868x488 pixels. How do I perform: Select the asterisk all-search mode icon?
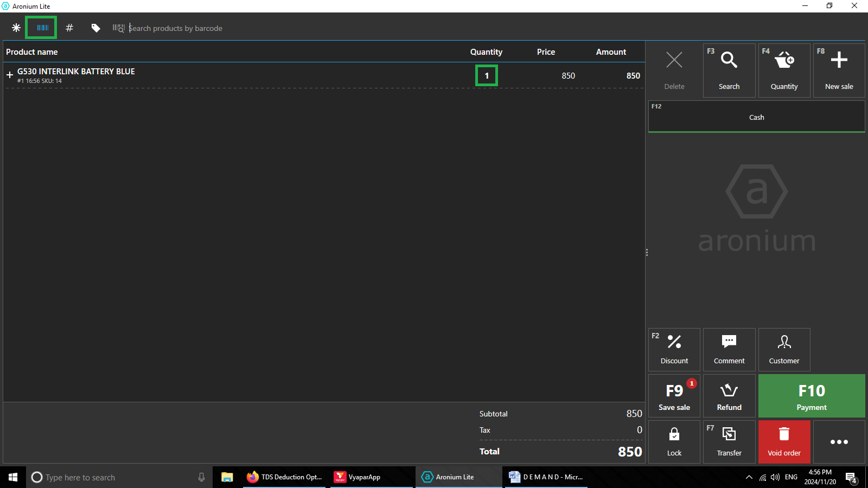pyautogui.click(x=16, y=28)
